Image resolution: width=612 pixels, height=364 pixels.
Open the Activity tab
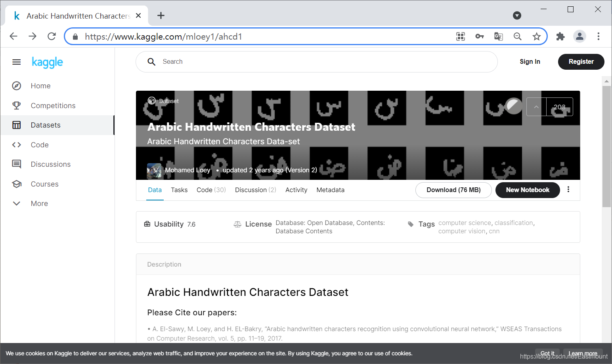296,190
